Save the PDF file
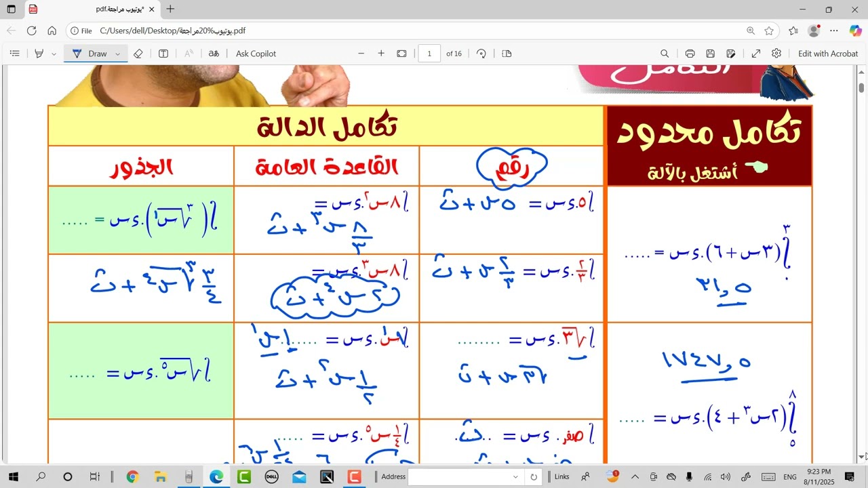868x488 pixels. pos(710,54)
